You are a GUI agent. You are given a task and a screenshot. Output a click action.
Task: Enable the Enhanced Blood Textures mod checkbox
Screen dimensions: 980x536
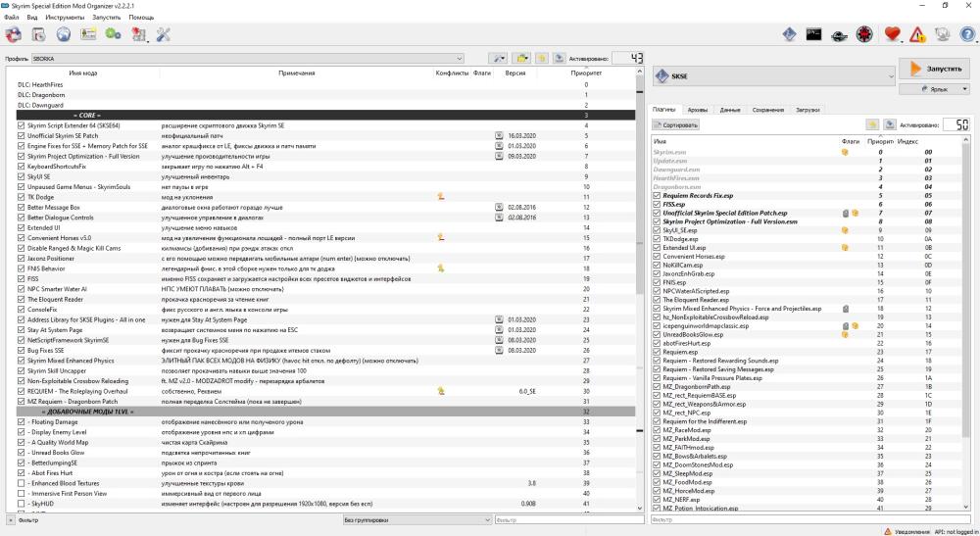[22, 483]
